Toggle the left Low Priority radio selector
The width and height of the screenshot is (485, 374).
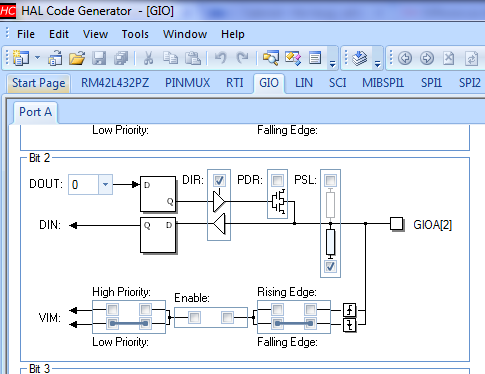pos(112,323)
